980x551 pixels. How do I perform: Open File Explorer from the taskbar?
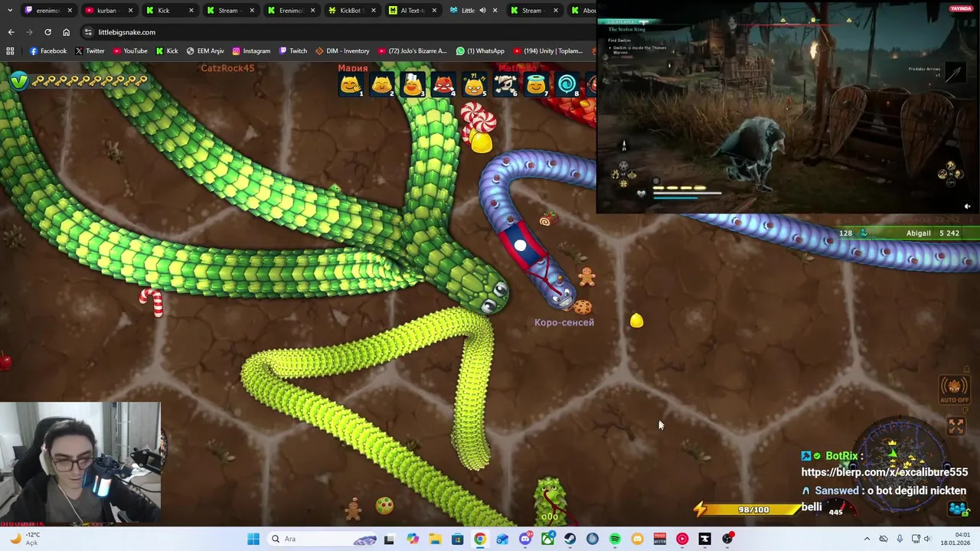pyautogui.click(x=435, y=539)
